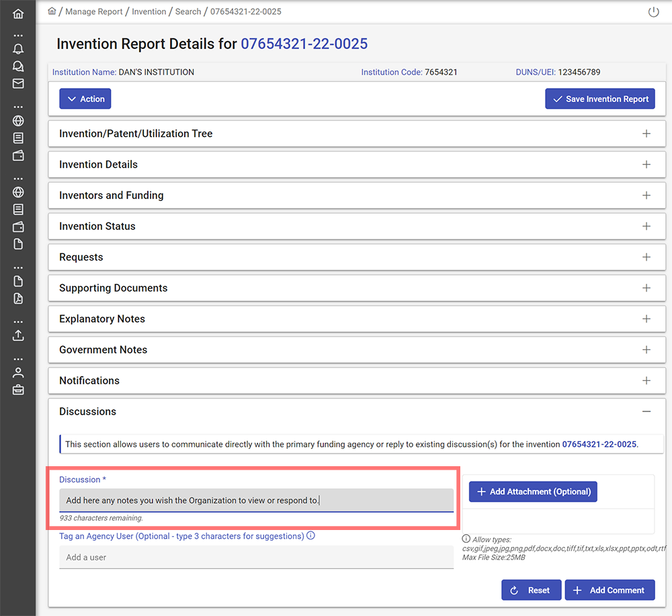The width and height of the screenshot is (672, 616).
Task: Go to Search in the breadcrumb
Action: click(188, 12)
